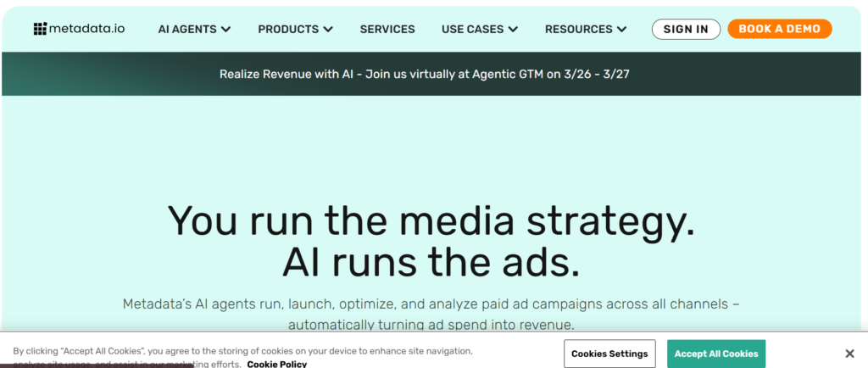Go to the SERVICES page
Viewport: 868px width, 368px height.
387,29
